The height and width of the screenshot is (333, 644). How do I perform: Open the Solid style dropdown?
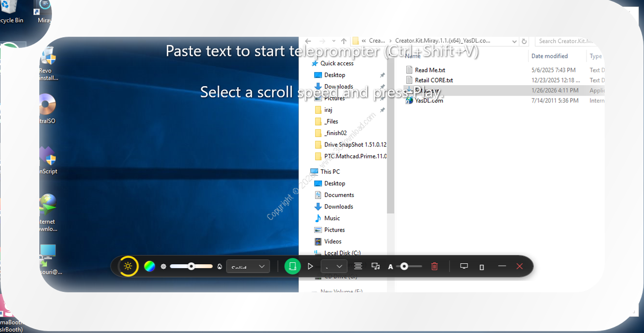point(248,266)
